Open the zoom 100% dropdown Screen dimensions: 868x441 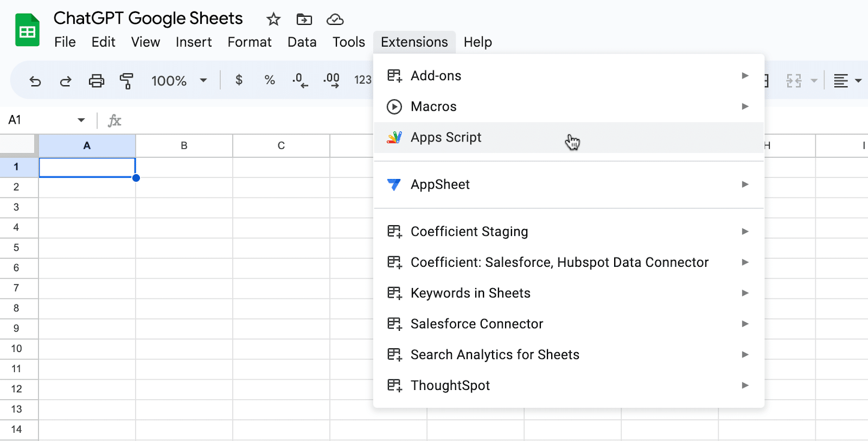click(203, 81)
